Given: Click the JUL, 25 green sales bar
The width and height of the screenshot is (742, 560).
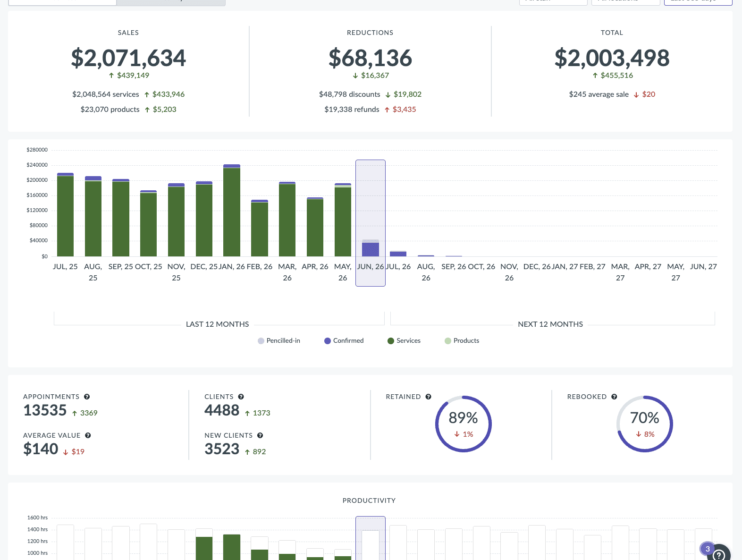Looking at the screenshot, I should (65, 215).
